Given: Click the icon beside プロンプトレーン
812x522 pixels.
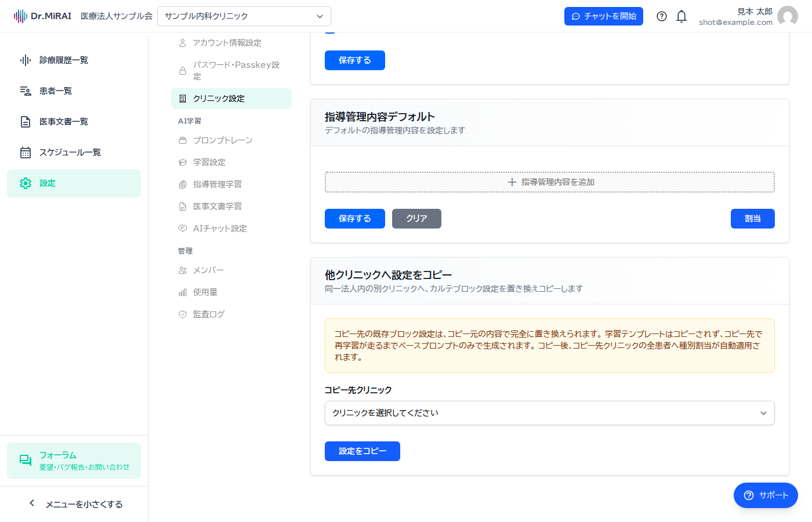Looking at the screenshot, I should (183, 140).
